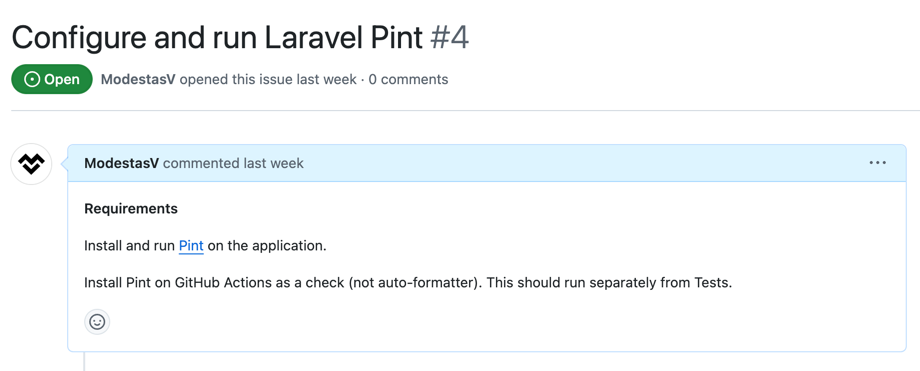This screenshot has height=371, width=920.
Task: Click the '0 comments' count text
Action: 408,79
